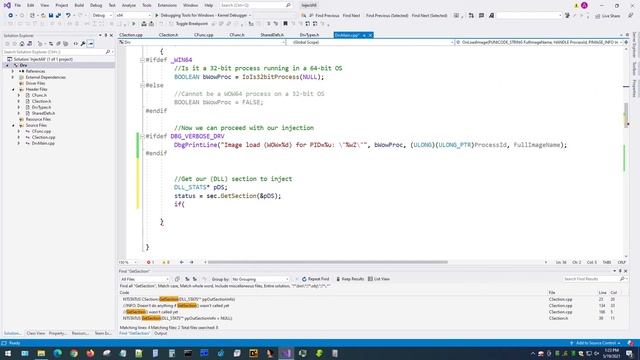Open the Global Scope dropdown
This screenshot has width=640, height=360.
[371, 42]
